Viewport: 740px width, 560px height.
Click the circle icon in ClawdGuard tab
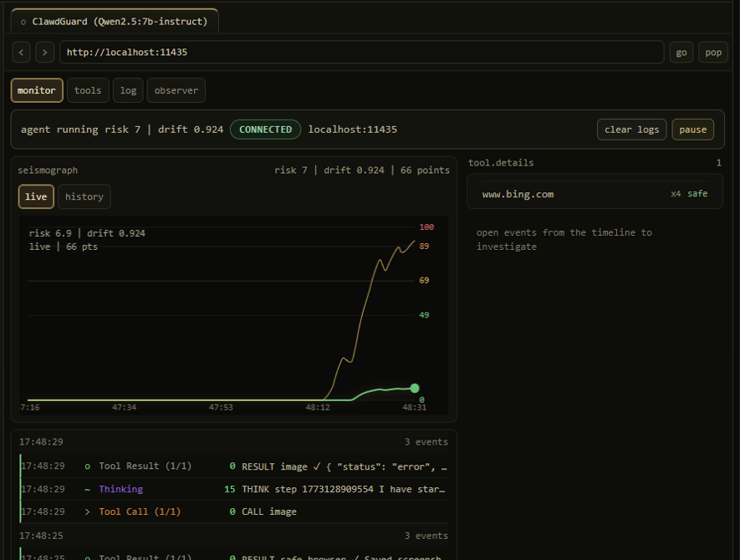point(23,22)
